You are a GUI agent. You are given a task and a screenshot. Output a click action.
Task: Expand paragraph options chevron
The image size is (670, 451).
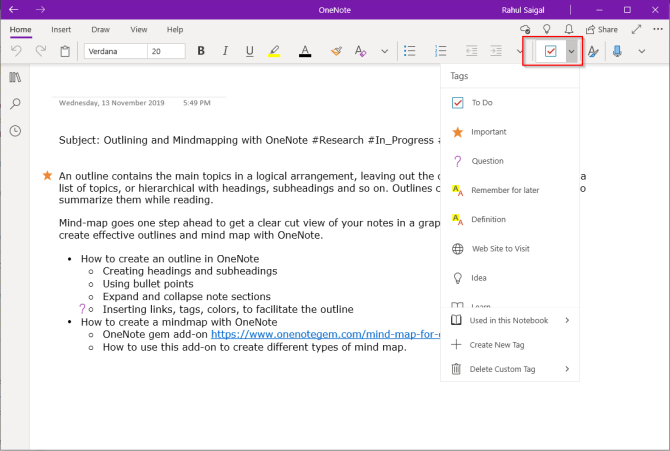point(519,51)
